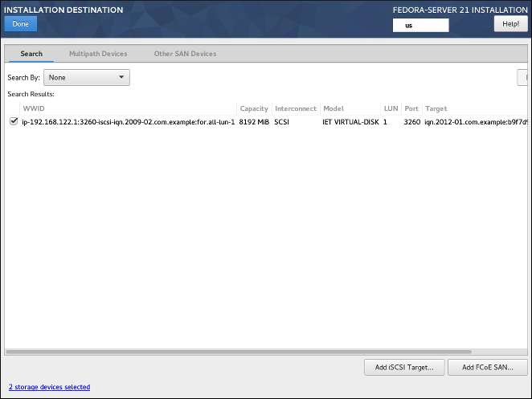Sort results by WWID column header
The width and height of the screenshot is (532, 399).
(x=35, y=108)
